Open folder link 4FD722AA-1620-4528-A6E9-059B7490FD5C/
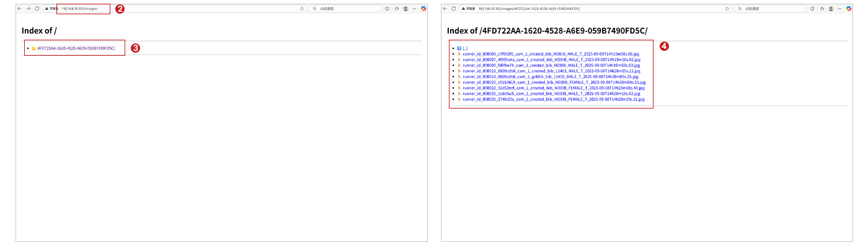Viewport: 868px width, 245px height. (x=76, y=48)
